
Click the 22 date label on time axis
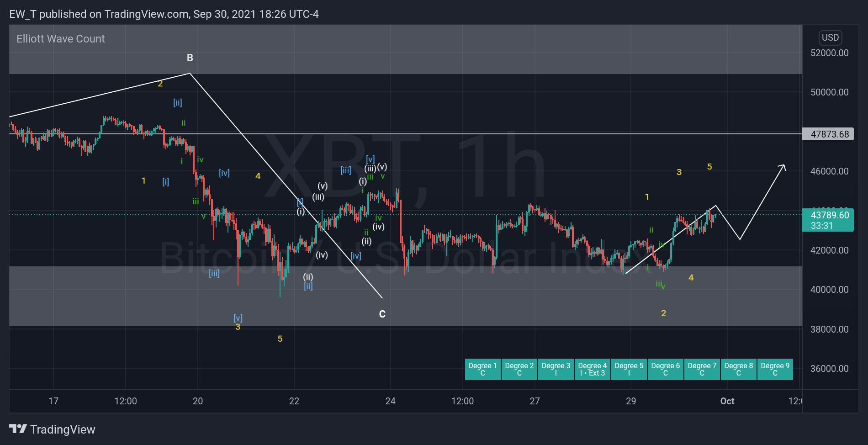(x=294, y=401)
